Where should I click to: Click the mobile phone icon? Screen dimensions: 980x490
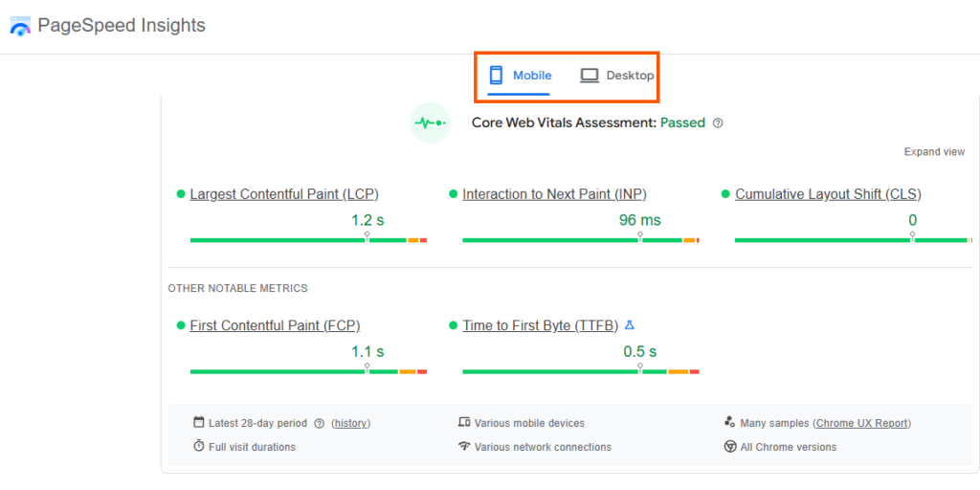pyautogui.click(x=497, y=75)
